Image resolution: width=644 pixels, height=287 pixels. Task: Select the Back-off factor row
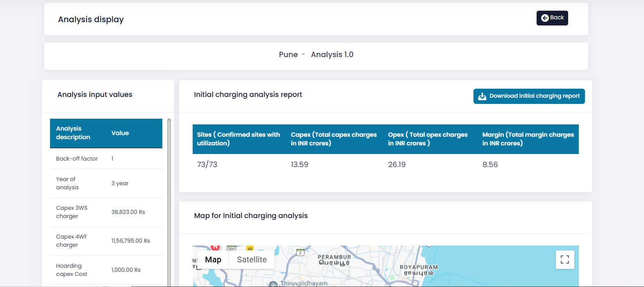click(106, 158)
